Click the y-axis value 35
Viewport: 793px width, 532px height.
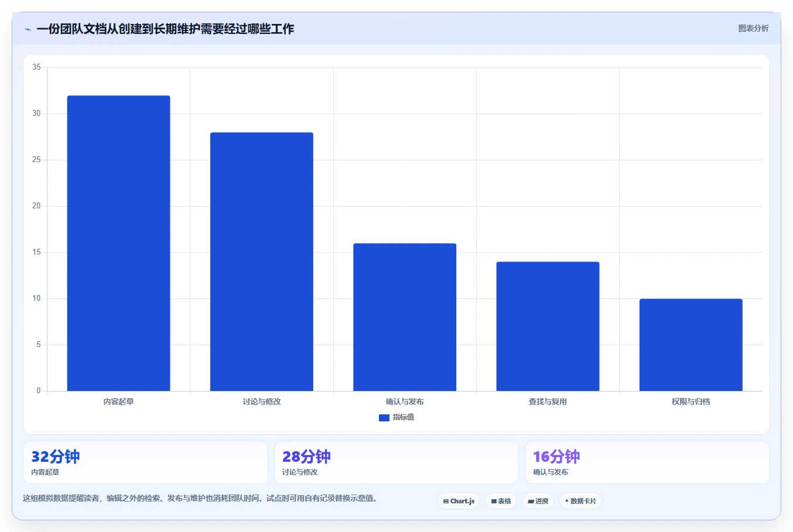pos(36,67)
